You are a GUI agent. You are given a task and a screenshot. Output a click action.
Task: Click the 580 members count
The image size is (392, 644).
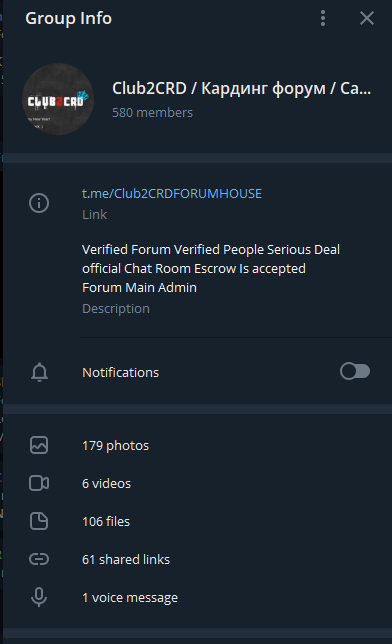coord(152,113)
